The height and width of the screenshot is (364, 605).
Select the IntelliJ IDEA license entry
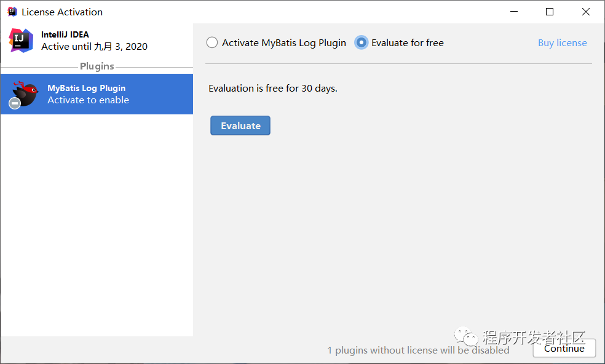pyautogui.click(x=94, y=41)
